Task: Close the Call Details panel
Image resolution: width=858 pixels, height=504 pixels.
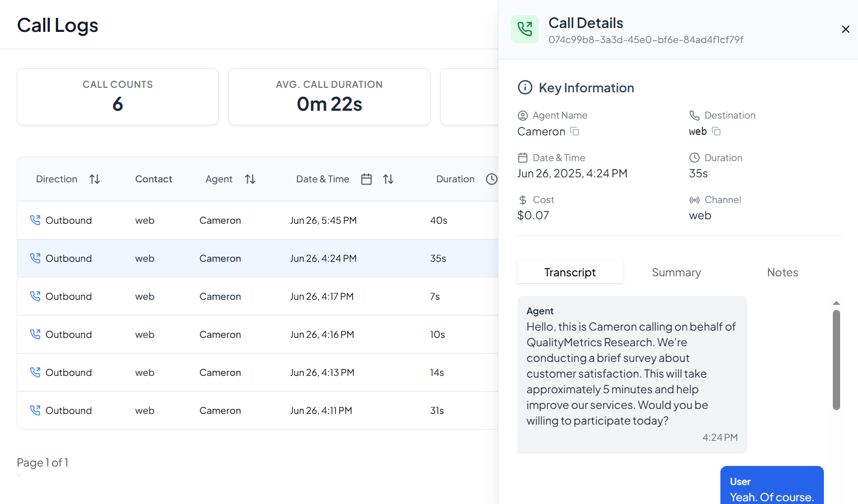Action: (x=845, y=29)
